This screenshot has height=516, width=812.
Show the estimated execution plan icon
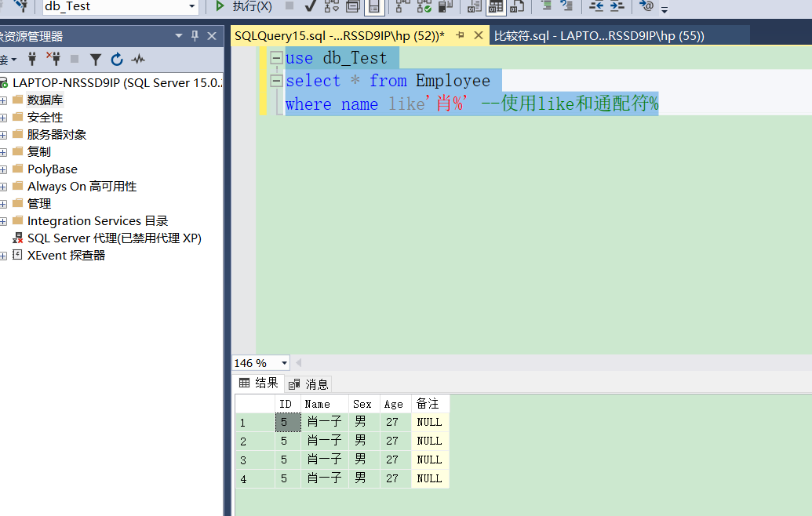[x=331, y=6]
